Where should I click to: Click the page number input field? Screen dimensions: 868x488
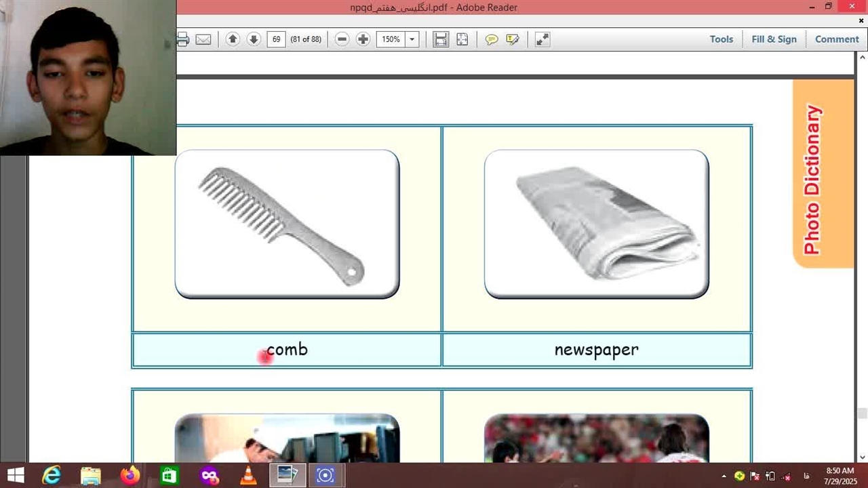point(276,39)
